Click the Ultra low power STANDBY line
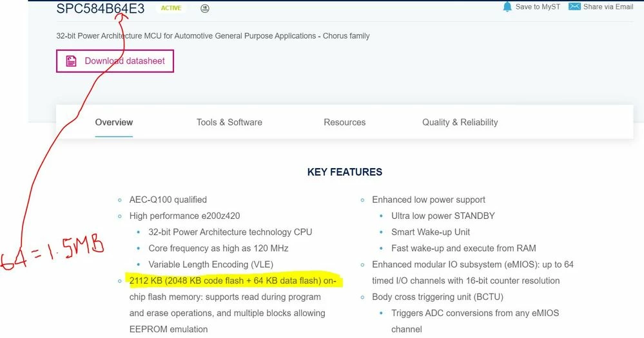The height and width of the screenshot is (338, 644). 443,216
